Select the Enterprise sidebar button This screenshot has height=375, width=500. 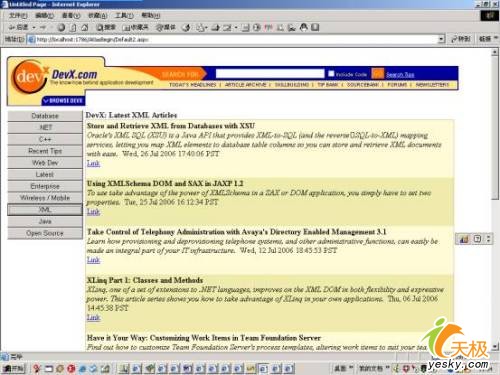tap(45, 186)
